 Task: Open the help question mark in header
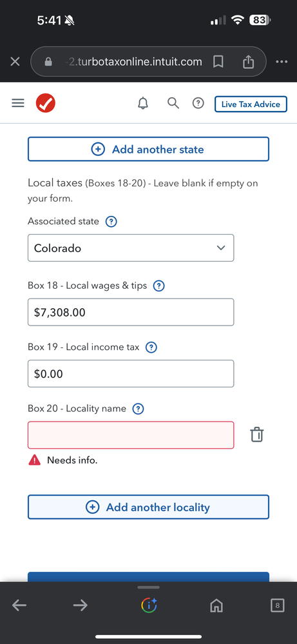click(198, 104)
